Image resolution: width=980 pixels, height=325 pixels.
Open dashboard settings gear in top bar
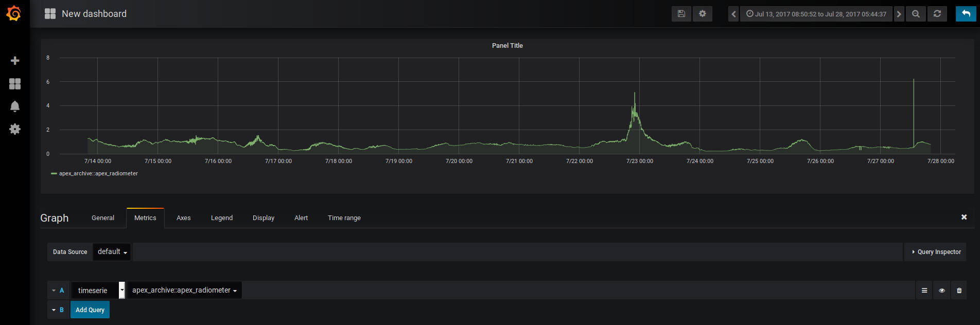pos(703,14)
